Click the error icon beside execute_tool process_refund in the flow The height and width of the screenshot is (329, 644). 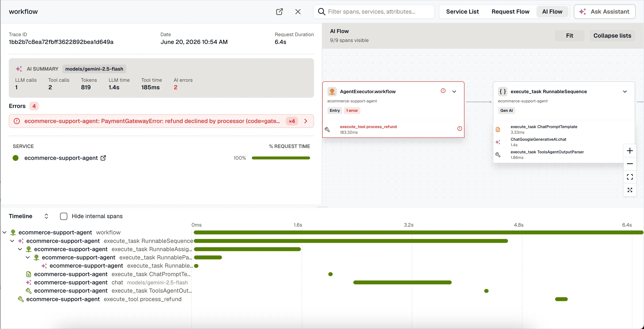click(x=459, y=128)
